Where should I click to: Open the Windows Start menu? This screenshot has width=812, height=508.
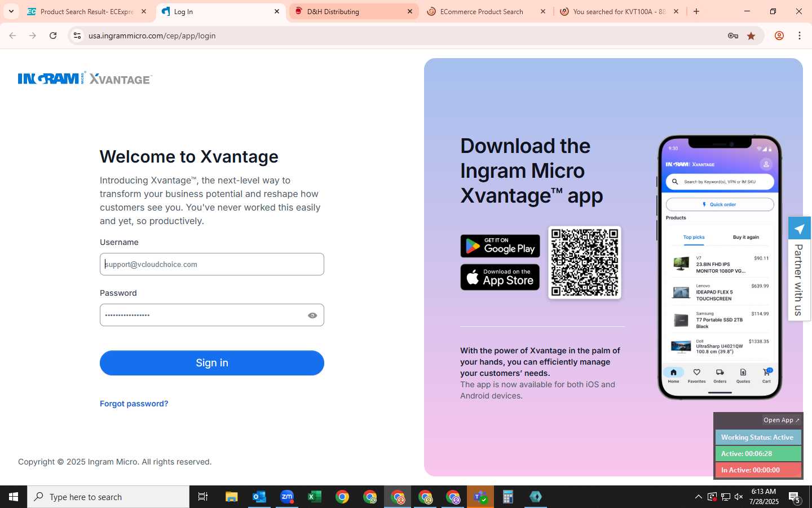pos(14,497)
